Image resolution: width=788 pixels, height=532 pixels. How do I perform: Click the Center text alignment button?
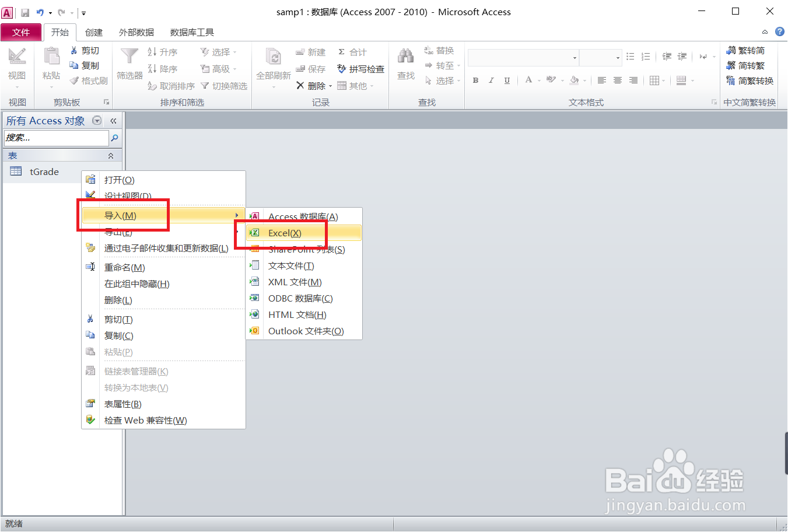618,80
